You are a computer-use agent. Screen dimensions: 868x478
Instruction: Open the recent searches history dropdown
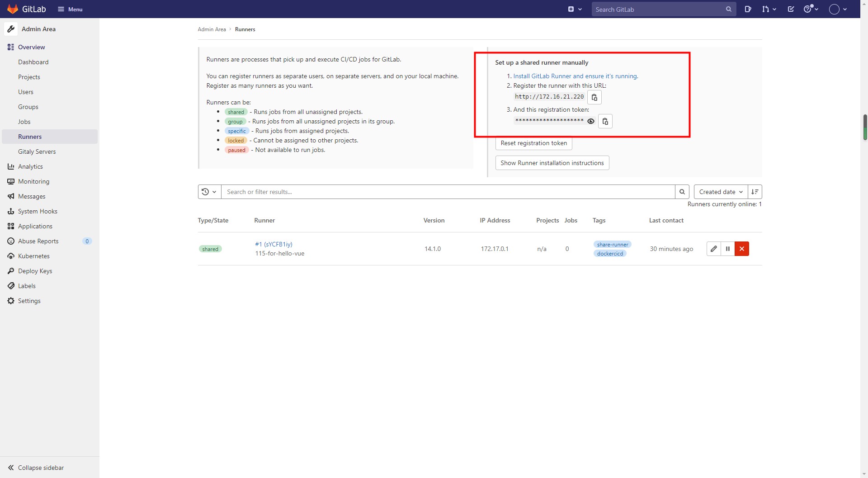point(209,192)
